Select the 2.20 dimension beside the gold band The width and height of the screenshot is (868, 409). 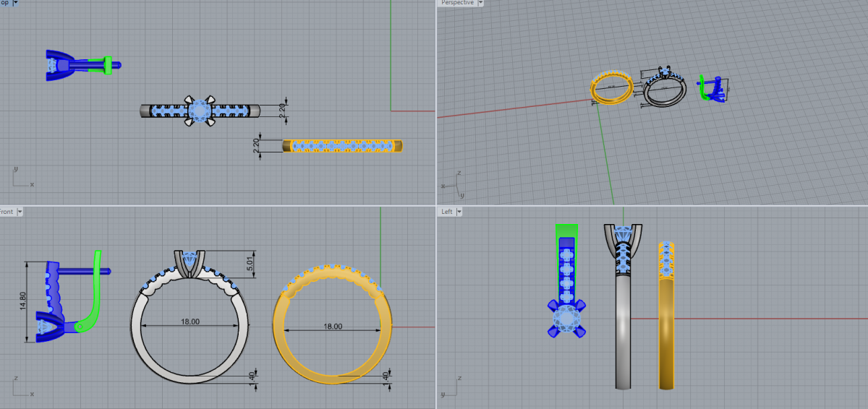[x=256, y=145]
